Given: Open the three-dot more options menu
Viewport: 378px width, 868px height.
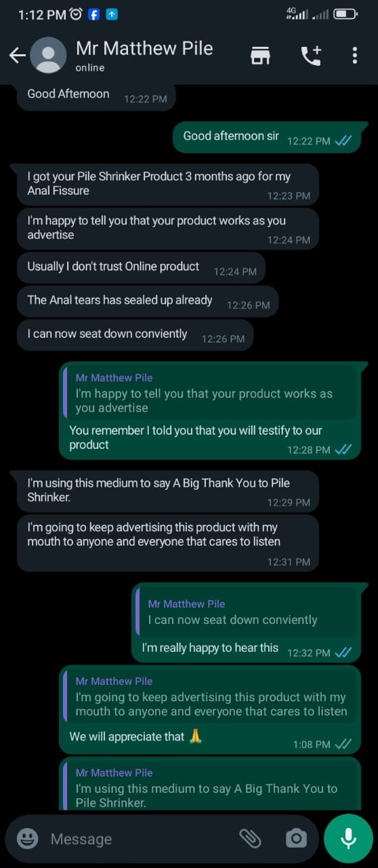Looking at the screenshot, I should coord(354,56).
